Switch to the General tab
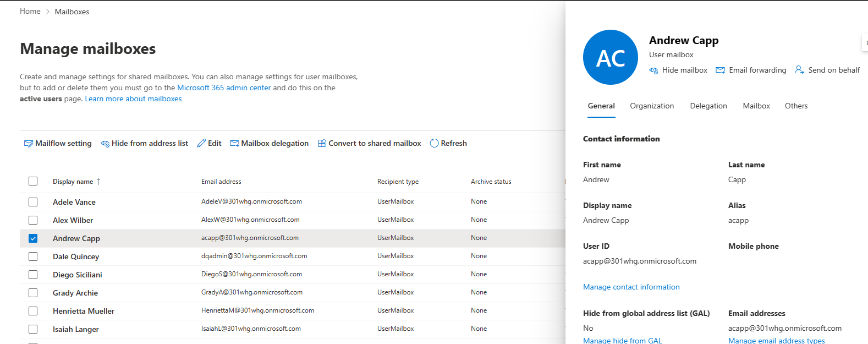This screenshot has width=868, height=344. point(601,106)
